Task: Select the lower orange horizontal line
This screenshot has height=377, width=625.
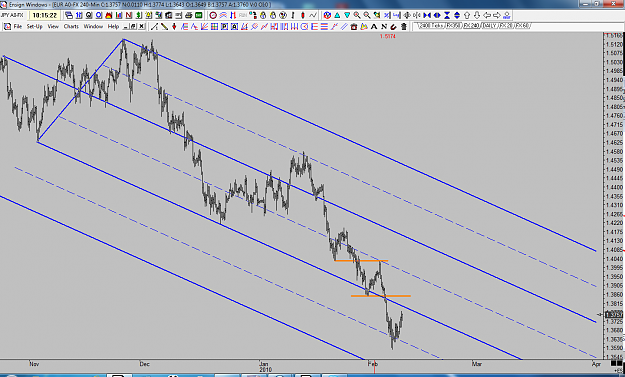Action: [x=381, y=296]
